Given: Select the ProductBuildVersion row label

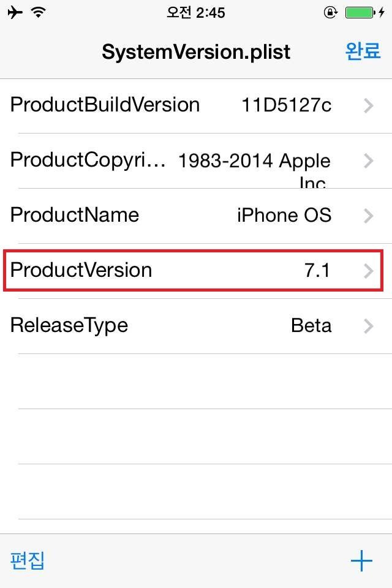Looking at the screenshot, I should click(x=105, y=105).
